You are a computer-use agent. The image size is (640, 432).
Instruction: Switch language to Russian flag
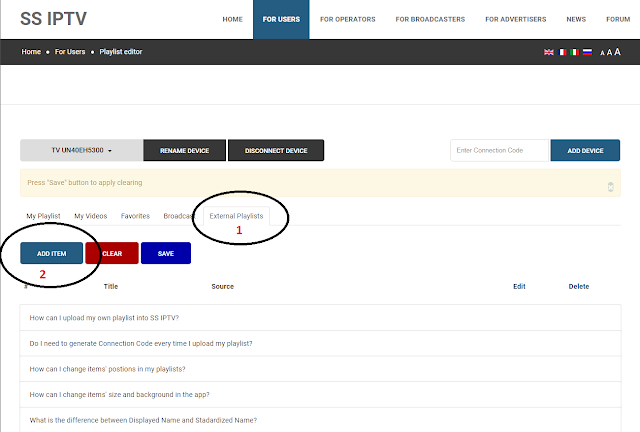click(587, 52)
